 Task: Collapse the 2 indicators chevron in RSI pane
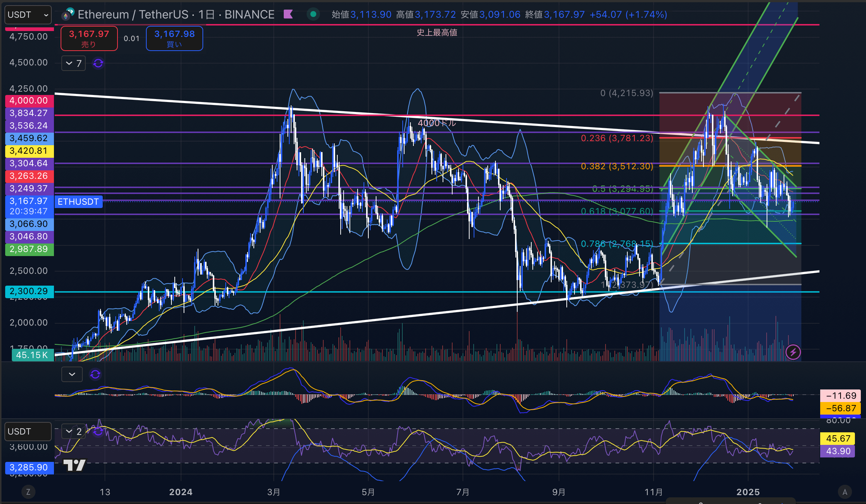(69, 431)
